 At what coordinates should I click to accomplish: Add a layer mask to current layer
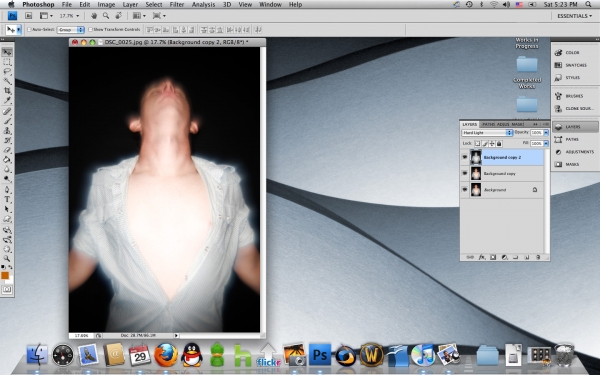click(493, 258)
